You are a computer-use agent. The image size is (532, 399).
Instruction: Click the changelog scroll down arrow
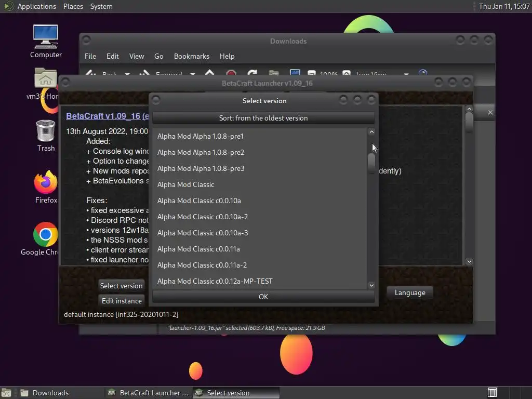click(x=469, y=261)
